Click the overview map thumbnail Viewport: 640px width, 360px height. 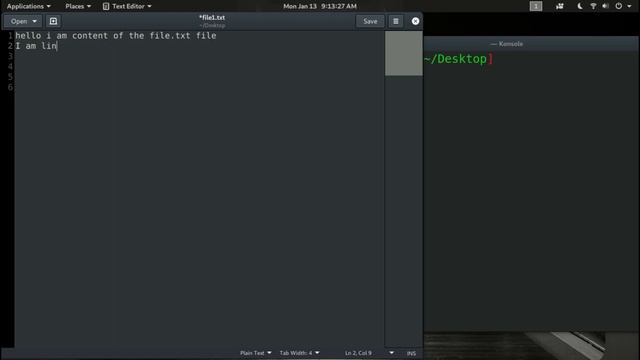coord(403,53)
